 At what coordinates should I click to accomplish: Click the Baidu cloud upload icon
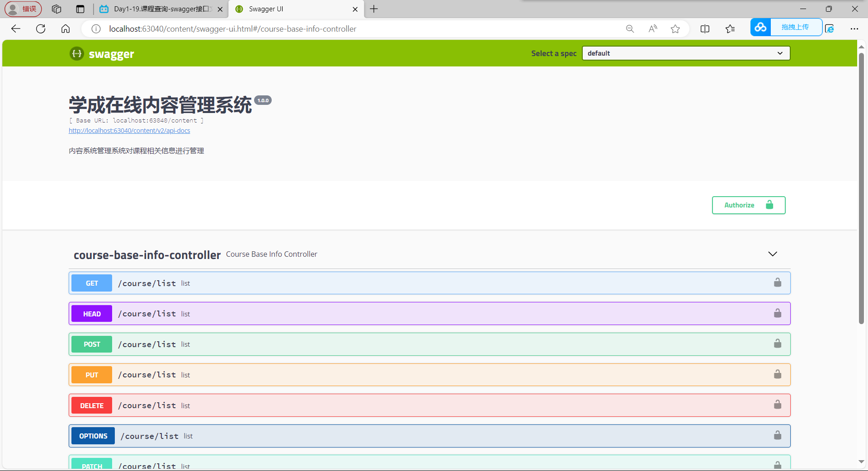pyautogui.click(x=760, y=27)
